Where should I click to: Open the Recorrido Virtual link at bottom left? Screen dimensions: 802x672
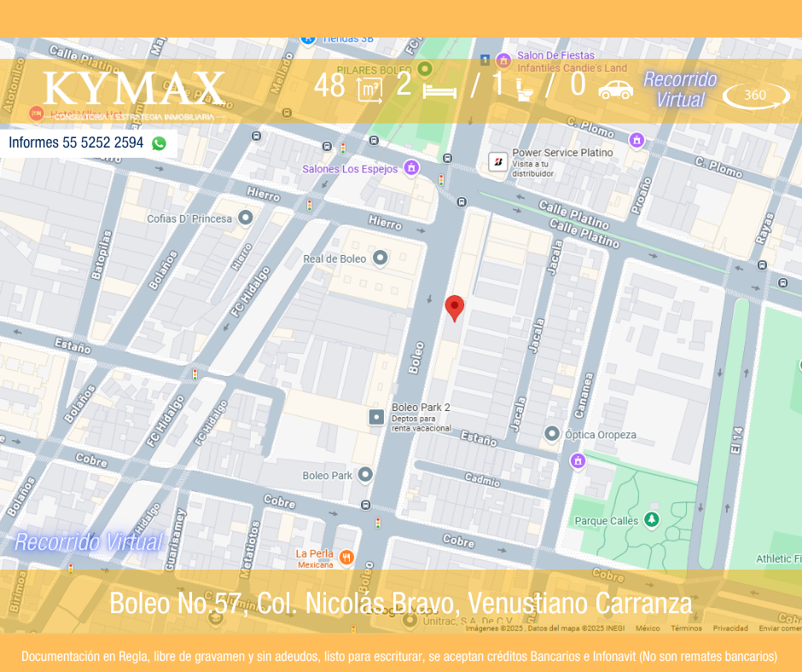tap(89, 542)
